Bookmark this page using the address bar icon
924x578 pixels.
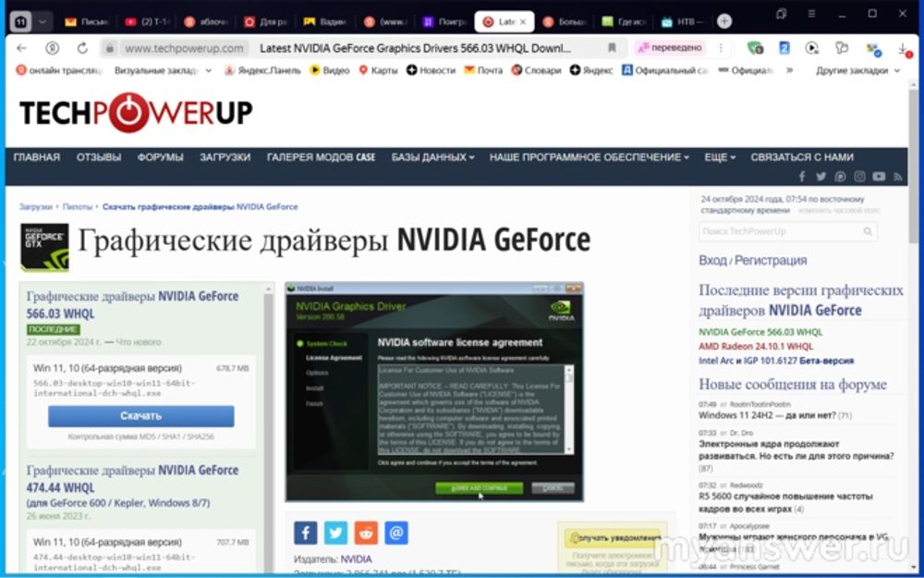click(612, 48)
